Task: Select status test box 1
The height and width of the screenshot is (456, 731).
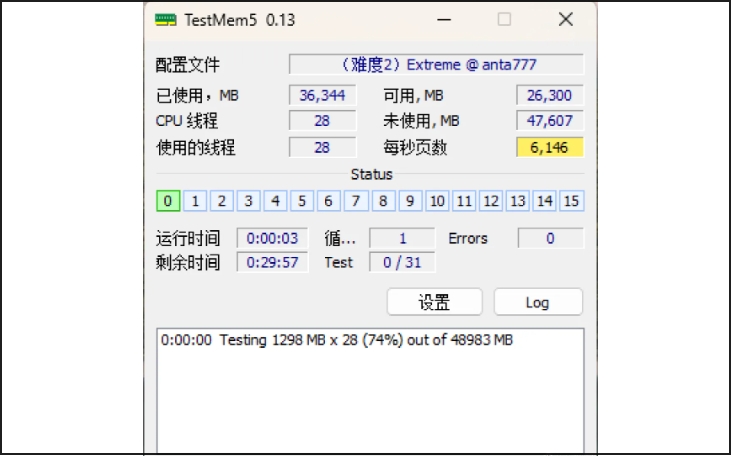Action: click(x=195, y=201)
